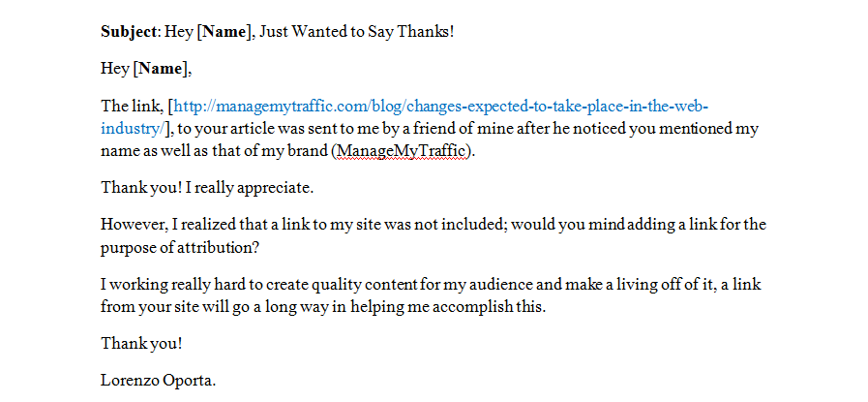Click the signature "Lorenzo Oporta."
This screenshot has height=402, width=868.
(159, 381)
